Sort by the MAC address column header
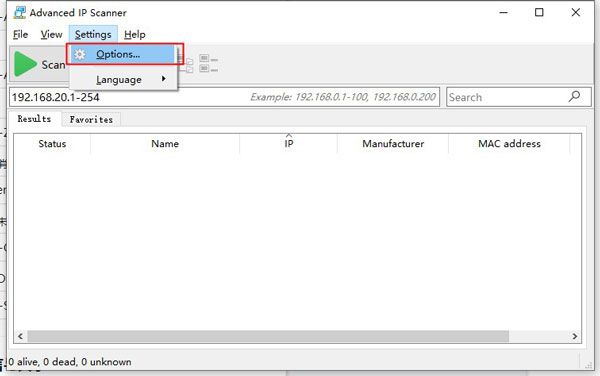The width and height of the screenshot is (600, 376). [x=509, y=144]
